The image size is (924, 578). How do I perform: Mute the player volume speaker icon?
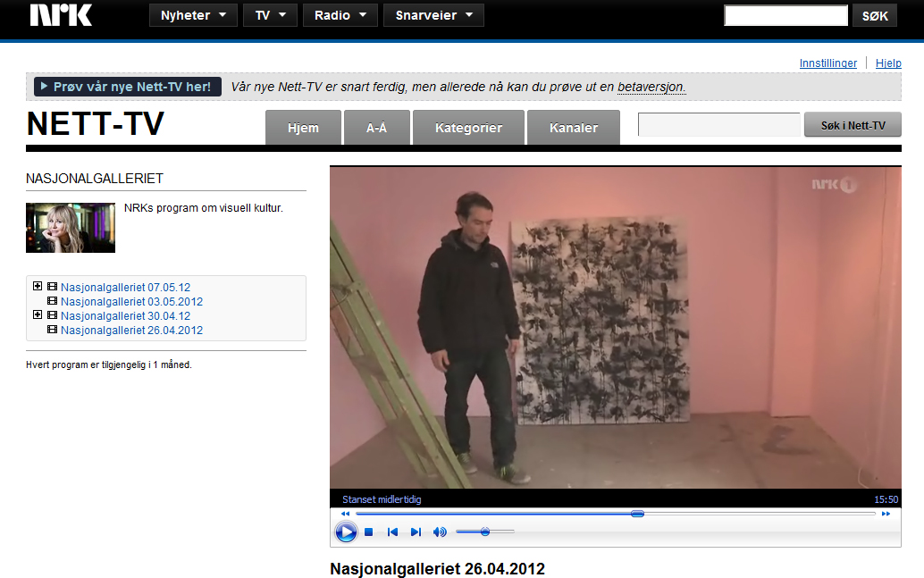440,532
